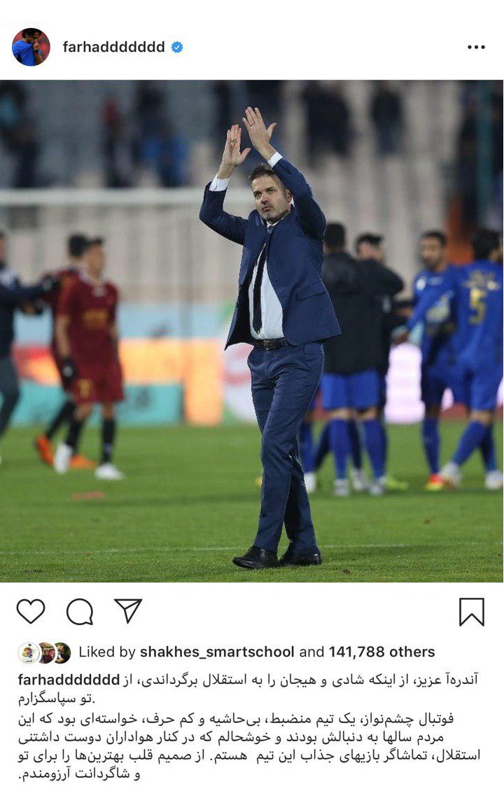The width and height of the screenshot is (504, 812).
Task: Share the post using paper plane icon
Action: click(128, 610)
